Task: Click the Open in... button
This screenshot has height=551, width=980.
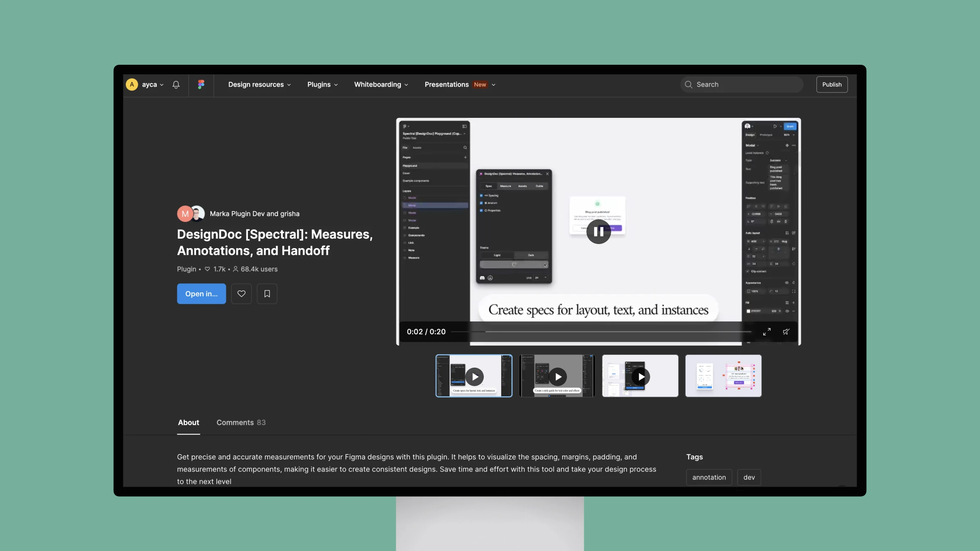Action: tap(201, 294)
